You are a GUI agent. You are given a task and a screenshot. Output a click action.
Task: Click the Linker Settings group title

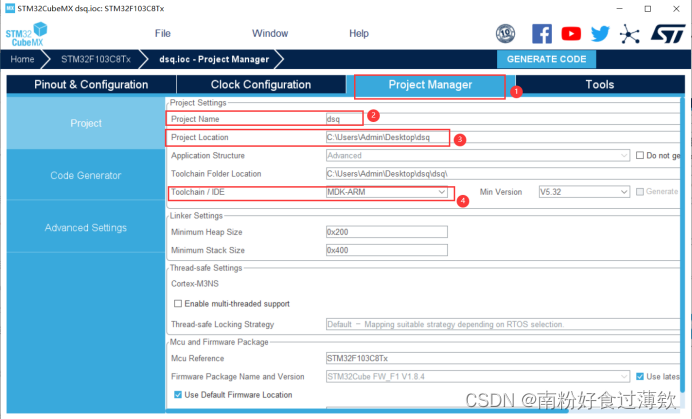coord(196,215)
